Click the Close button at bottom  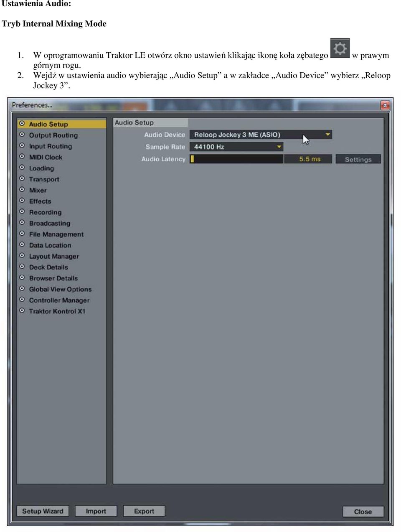[x=363, y=512]
